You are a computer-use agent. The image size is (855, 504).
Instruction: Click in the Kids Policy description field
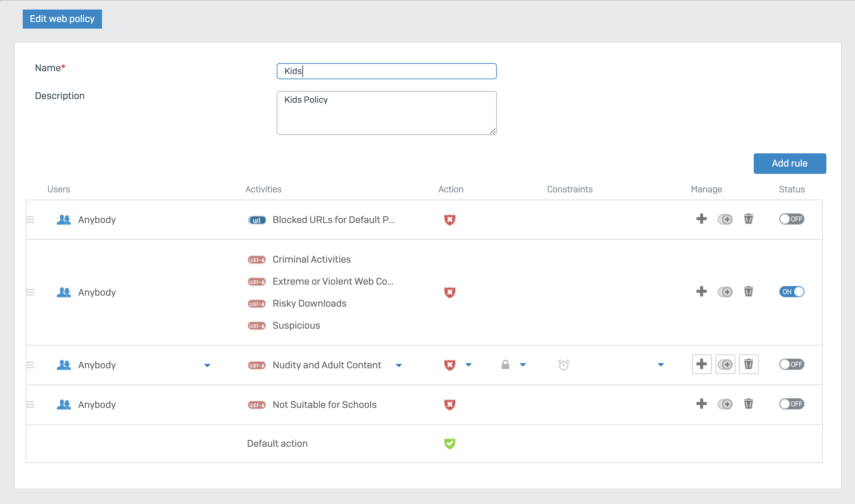click(386, 113)
